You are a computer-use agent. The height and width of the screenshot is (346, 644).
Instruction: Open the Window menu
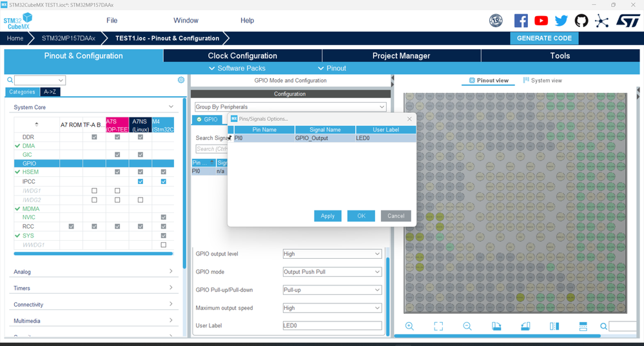tap(186, 21)
